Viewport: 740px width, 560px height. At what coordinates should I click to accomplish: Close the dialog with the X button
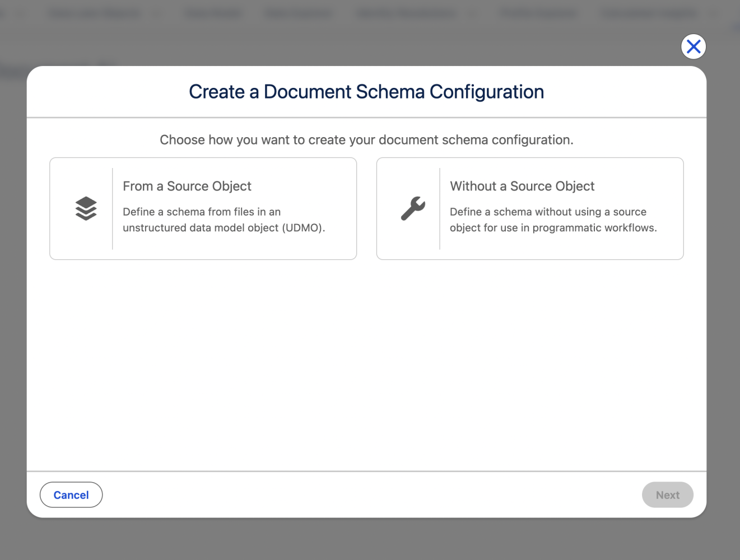(694, 46)
